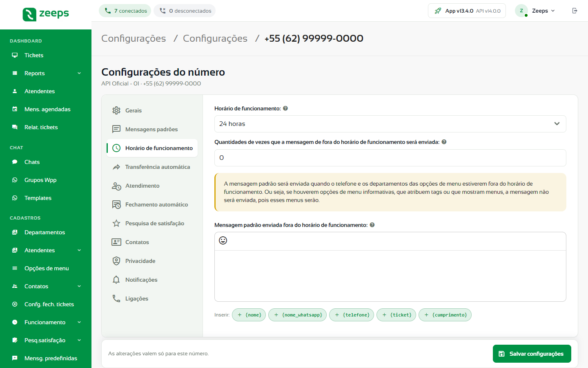Insert the {cumprimento} variable
Image resolution: width=588 pixels, height=368 pixels.
pos(445,315)
